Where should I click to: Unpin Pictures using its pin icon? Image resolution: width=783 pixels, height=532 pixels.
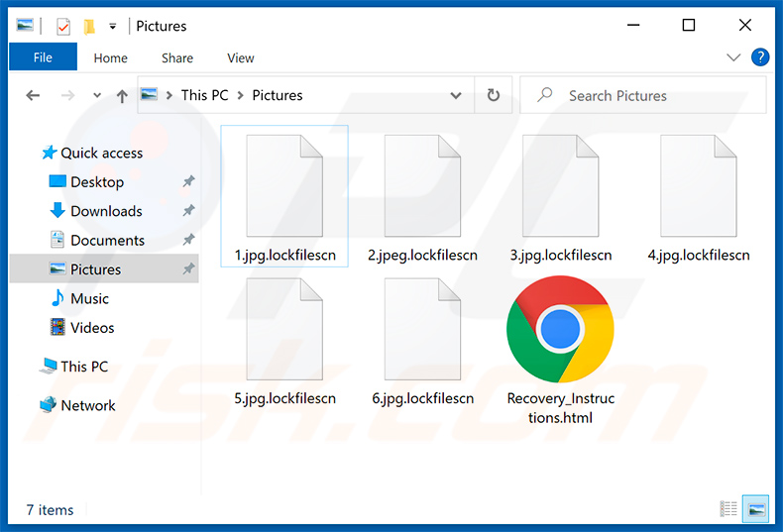click(x=188, y=269)
